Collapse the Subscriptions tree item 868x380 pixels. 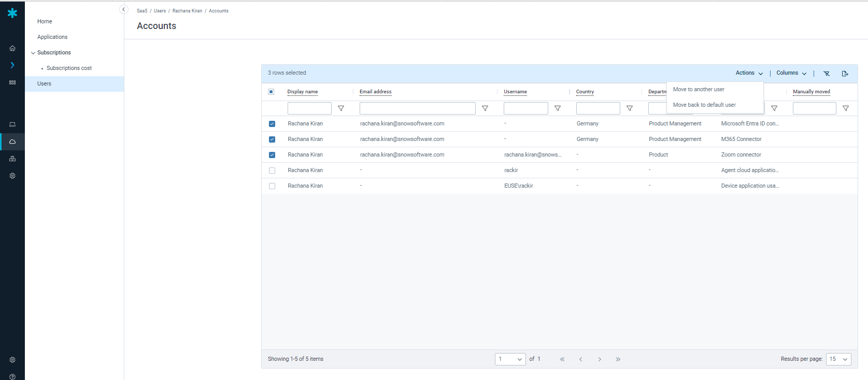tap(33, 53)
